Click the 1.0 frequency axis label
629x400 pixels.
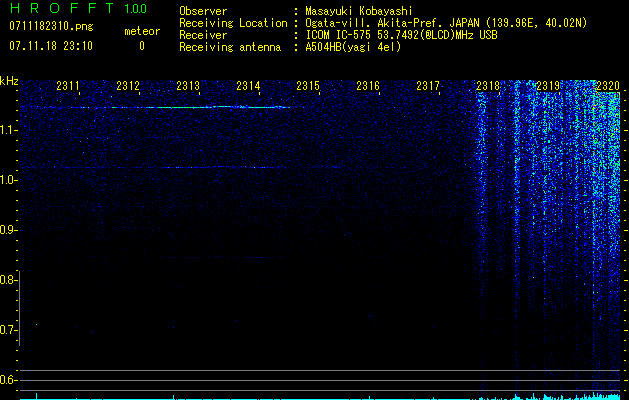pyautogui.click(x=9, y=180)
